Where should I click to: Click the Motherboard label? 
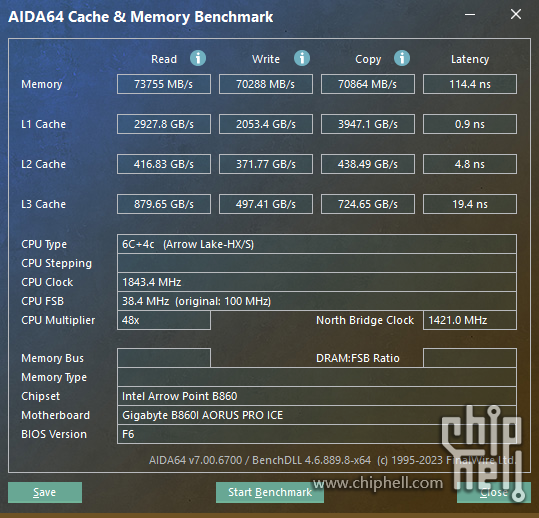[56, 415]
